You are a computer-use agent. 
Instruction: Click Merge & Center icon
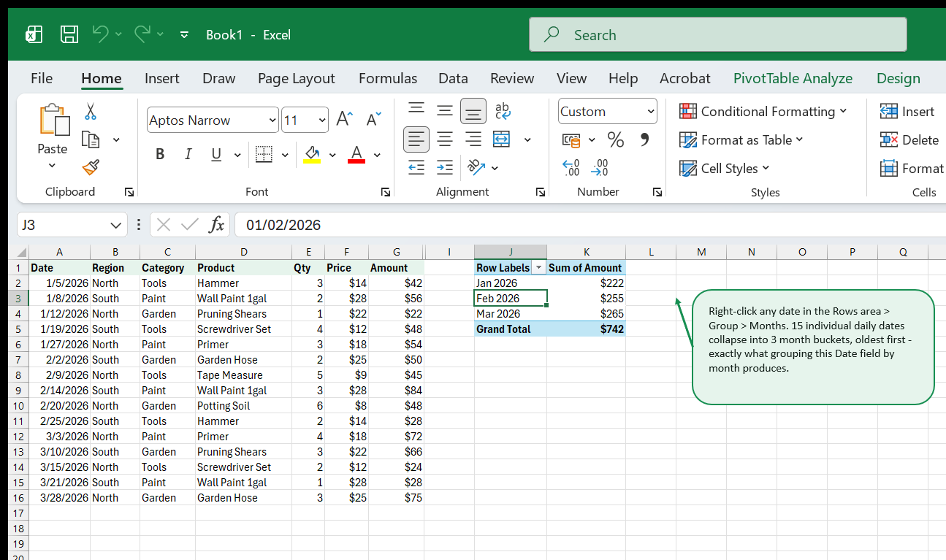tap(501, 139)
